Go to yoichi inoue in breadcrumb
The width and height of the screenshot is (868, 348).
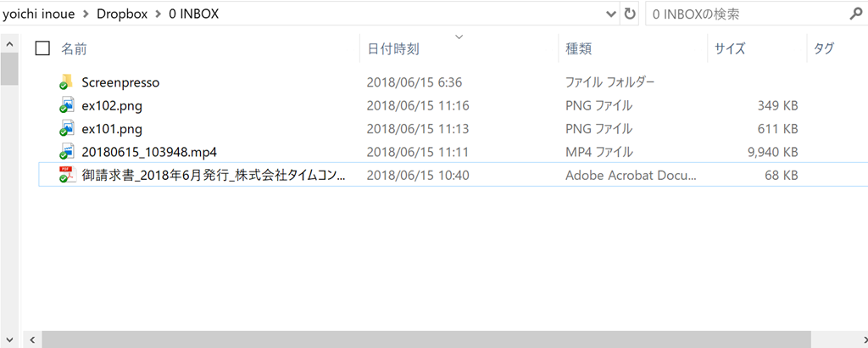39,15
